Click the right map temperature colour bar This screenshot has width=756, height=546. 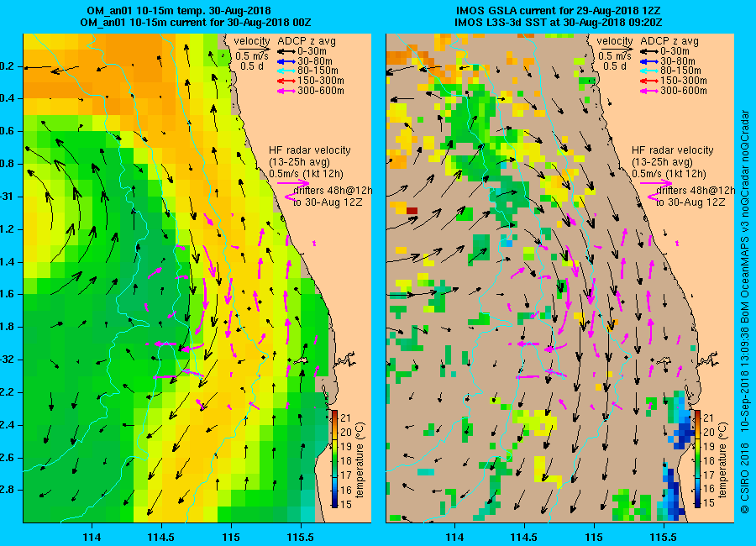tap(697, 459)
